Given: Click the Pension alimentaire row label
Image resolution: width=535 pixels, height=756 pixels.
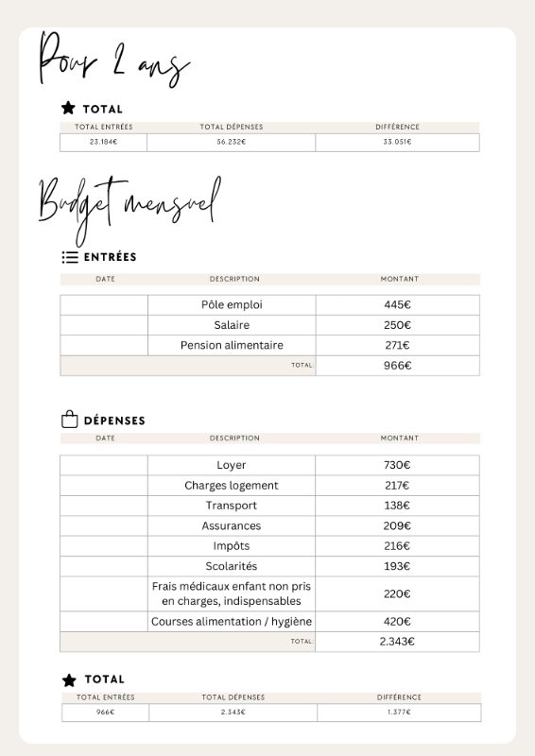Looking at the screenshot, I should coord(232,345).
